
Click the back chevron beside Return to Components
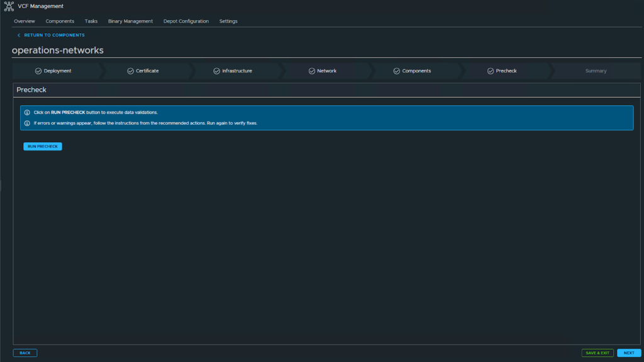(x=18, y=35)
